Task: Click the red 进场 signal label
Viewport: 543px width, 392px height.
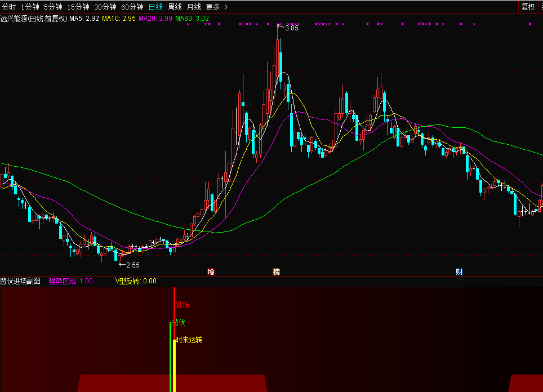Action: click(182, 305)
